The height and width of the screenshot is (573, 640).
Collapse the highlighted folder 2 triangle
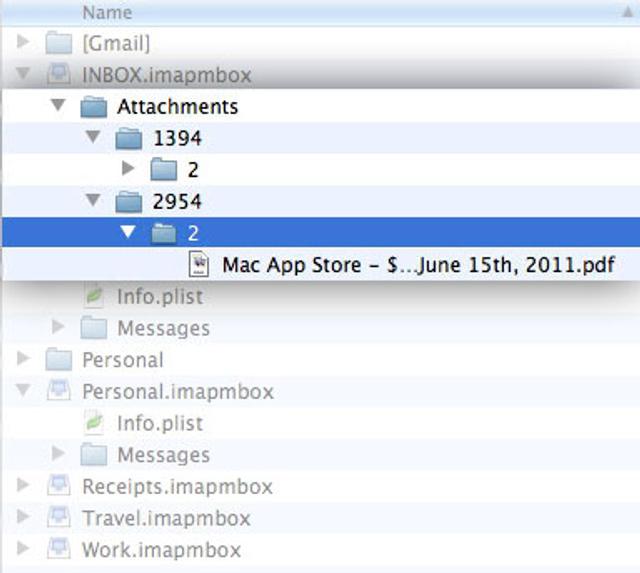point(128,232)
